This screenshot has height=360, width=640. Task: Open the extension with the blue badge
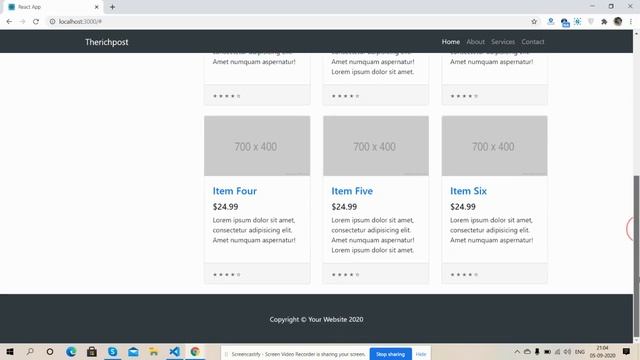point(564,22)
